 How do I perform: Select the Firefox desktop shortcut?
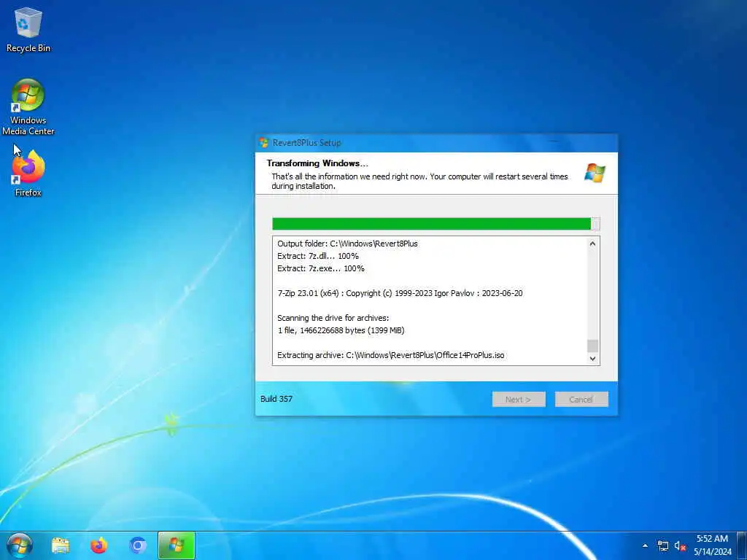point(28,174)
